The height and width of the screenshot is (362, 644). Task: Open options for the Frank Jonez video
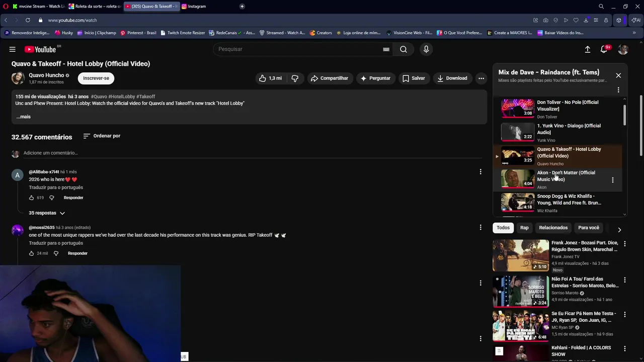(x=625, y=244)
